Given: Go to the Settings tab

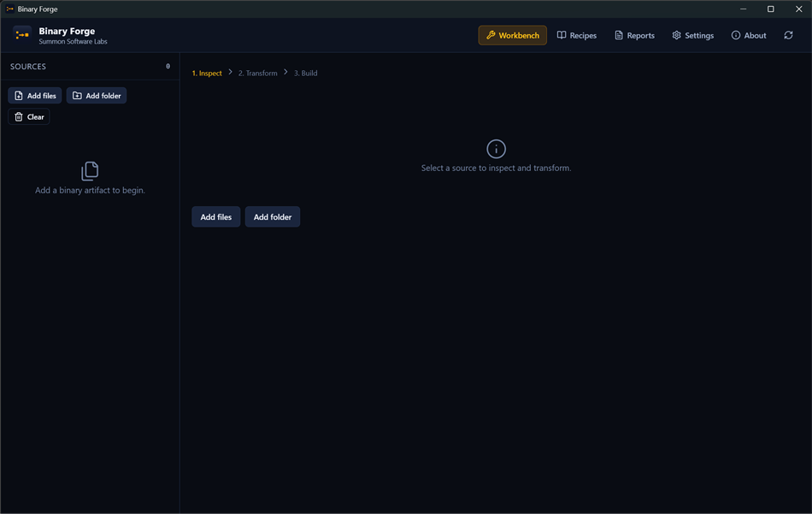Looking at the screenshot, I should [x=693, y=35].
